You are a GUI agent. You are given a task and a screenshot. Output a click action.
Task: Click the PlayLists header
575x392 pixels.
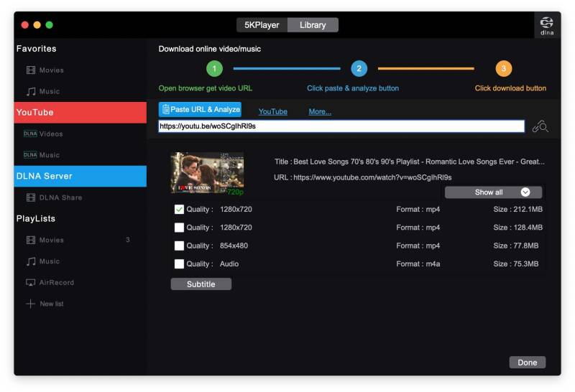tap(36, 219)
